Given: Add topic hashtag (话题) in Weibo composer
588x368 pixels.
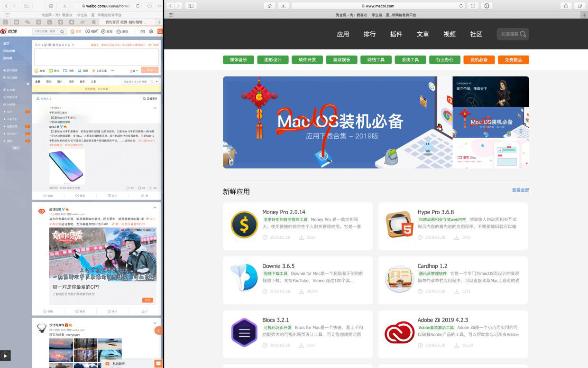Looking at the screenshot, I should (83, 70).
